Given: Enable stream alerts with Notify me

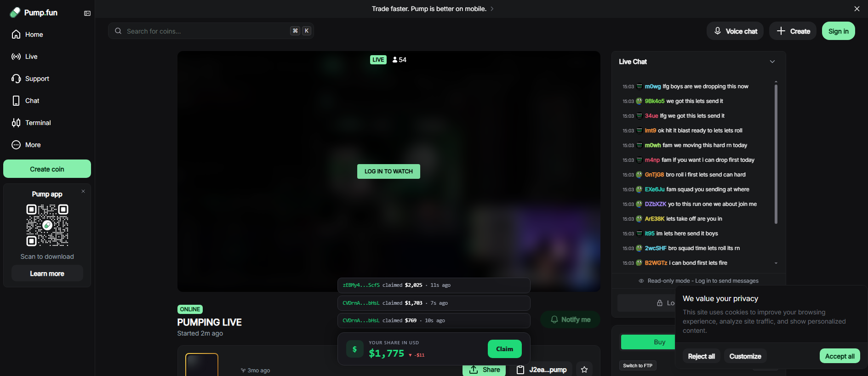Looking at the screenshot, I should tap(570, 319).
